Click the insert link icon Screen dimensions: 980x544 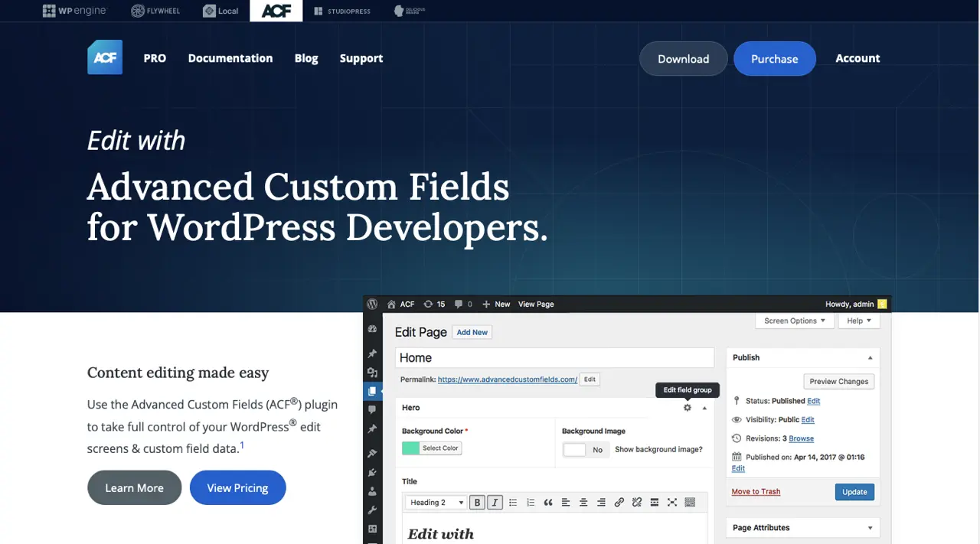(619, 503)
